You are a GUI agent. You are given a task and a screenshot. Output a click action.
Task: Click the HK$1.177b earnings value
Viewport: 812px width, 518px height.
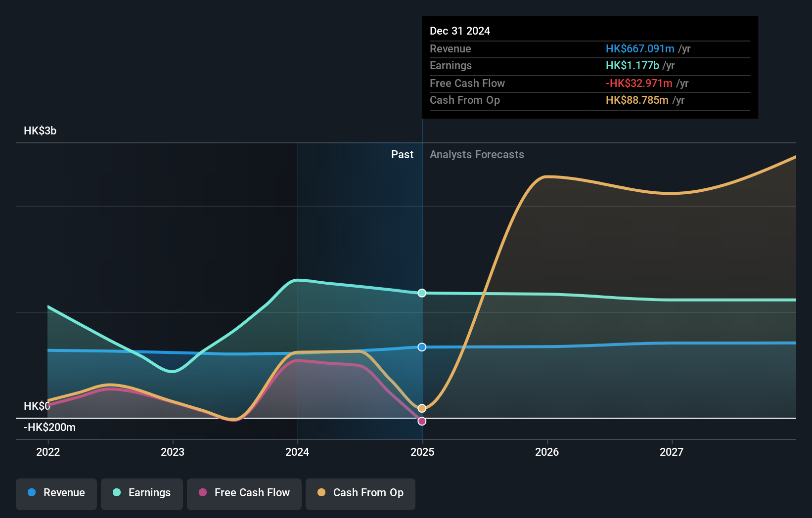click(632, 66)
